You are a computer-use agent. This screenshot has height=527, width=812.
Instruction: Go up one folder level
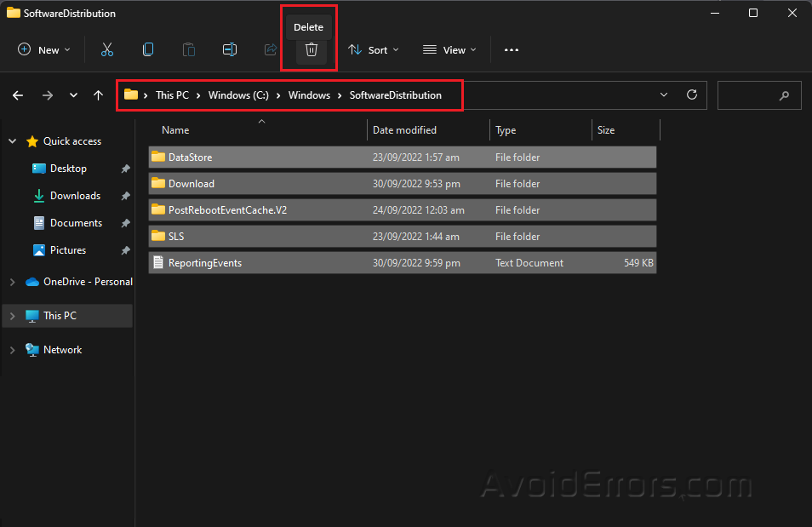click(98, 95)
